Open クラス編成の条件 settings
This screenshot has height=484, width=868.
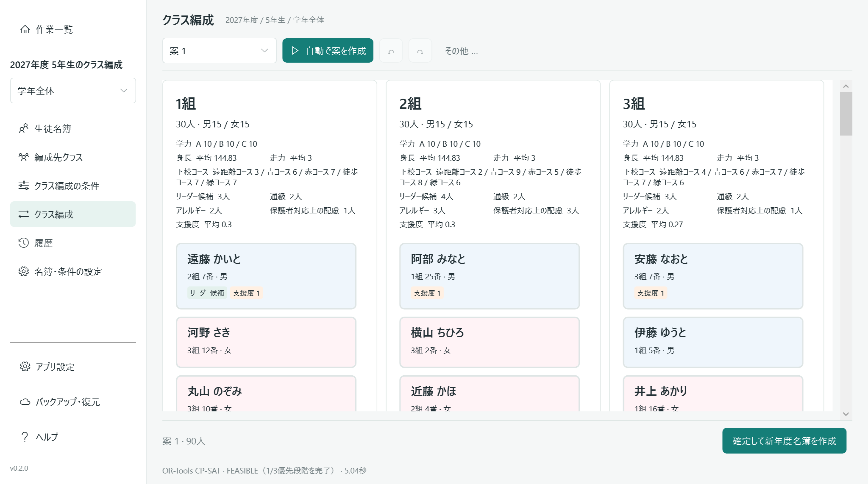73,186
